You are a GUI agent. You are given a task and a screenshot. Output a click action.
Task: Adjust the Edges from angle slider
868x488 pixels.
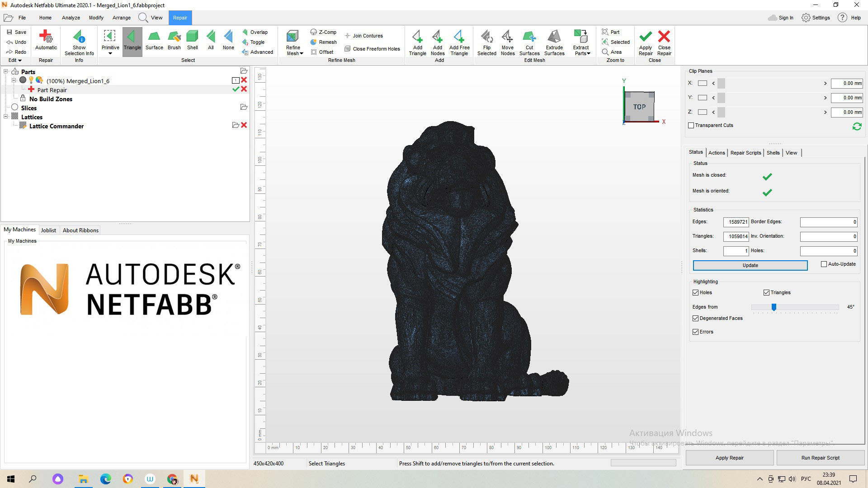click(x=774, y=307)
